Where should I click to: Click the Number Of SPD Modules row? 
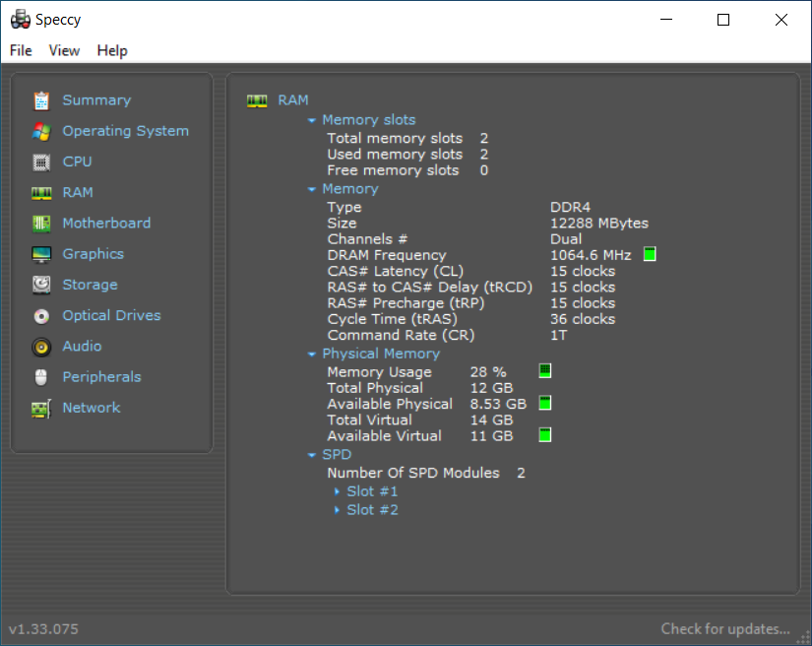point(426,473)
